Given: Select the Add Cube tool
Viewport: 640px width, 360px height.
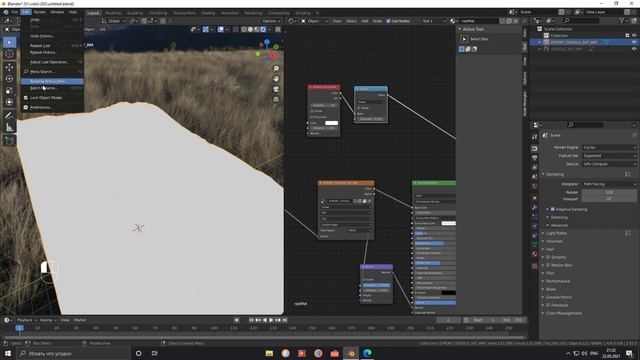Looking at the screenshot, I should (x=9, y=141).
